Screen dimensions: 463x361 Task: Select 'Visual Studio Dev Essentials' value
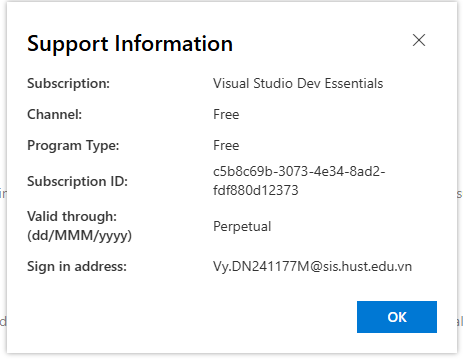coord(298,83)
